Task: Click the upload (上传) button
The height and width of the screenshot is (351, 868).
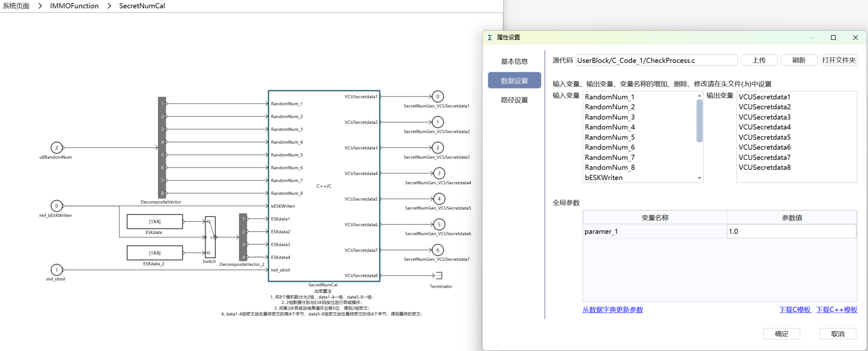Action: [x=759, y=60]
